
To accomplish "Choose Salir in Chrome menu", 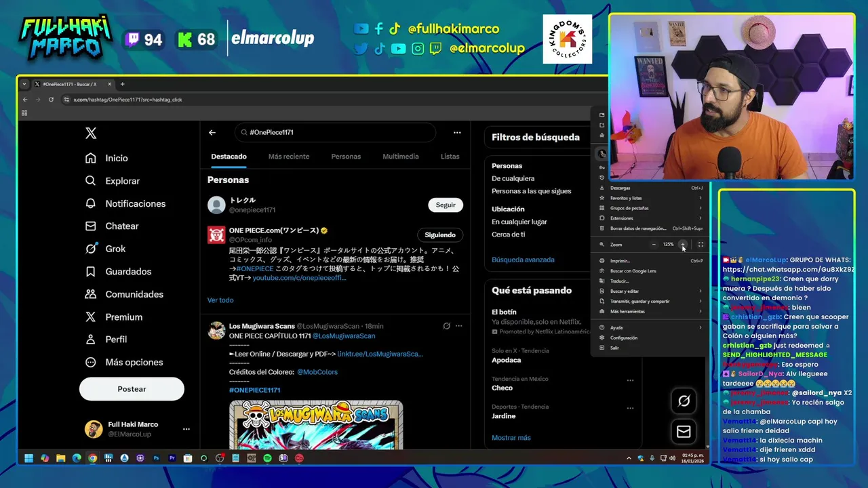I will 651,348.
